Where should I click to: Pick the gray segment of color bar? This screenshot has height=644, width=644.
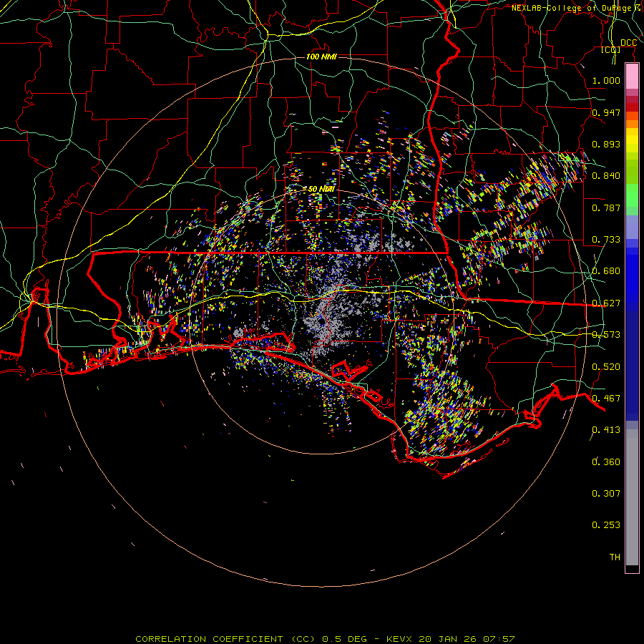click(x=632, y=497)
